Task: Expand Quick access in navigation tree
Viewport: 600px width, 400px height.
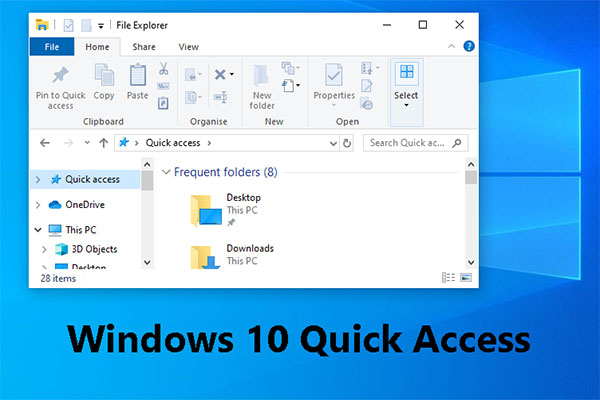Action: click(38, 180)
